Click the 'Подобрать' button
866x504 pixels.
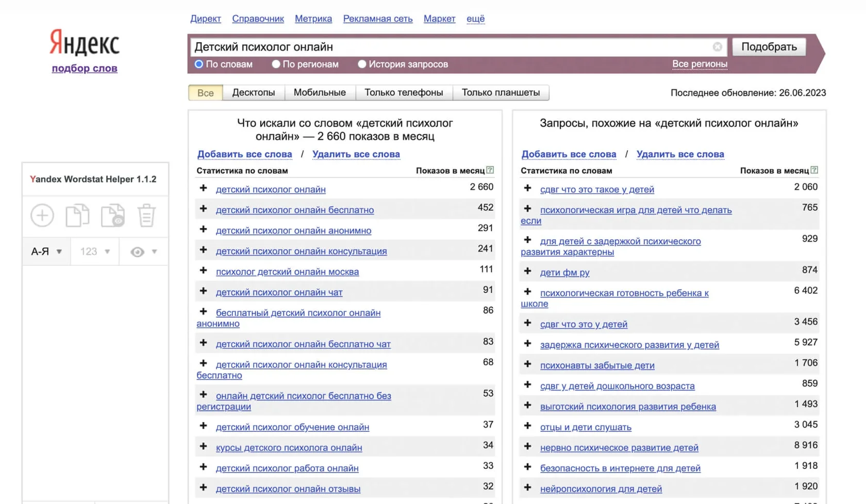click(x=769, y=47)
